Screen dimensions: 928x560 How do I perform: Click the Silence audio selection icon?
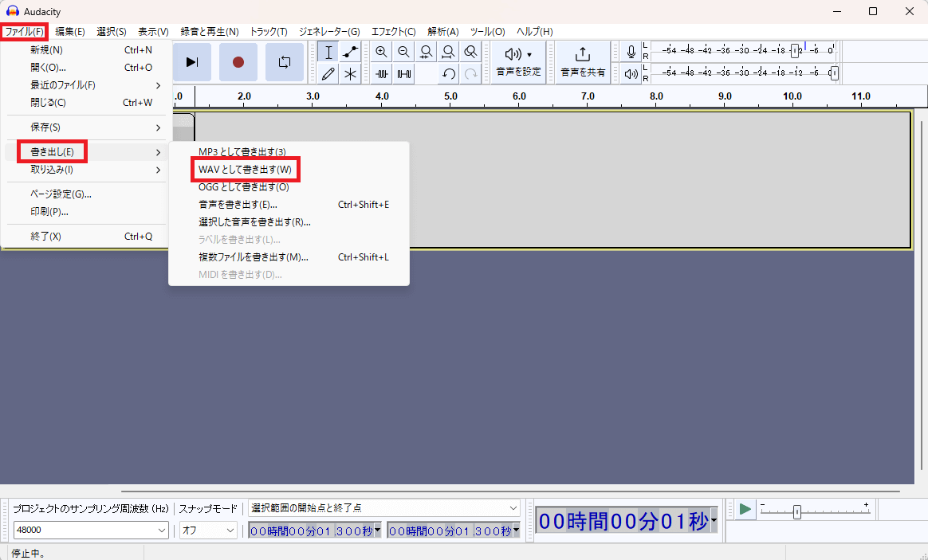403,74
